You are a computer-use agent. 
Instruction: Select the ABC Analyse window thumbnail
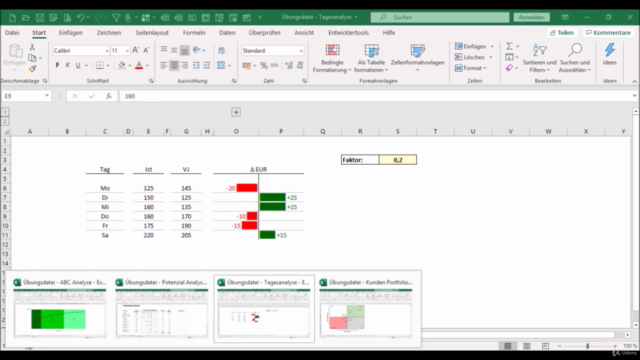(60, 309)
